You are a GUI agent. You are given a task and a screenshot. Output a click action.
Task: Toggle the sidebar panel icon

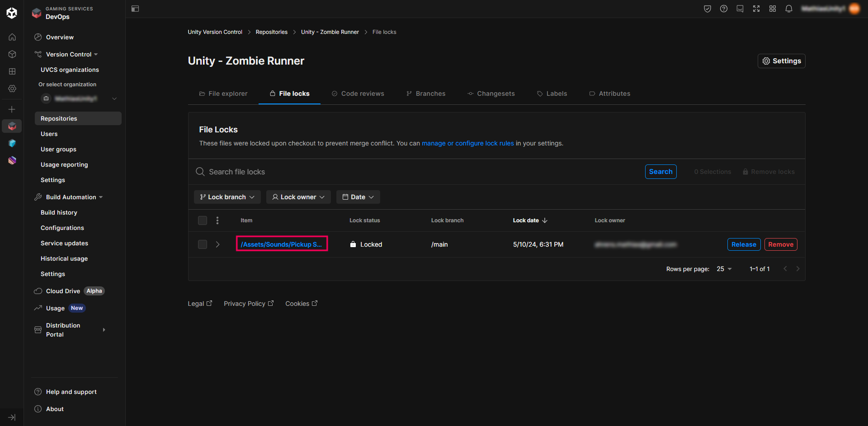[135, 9]
